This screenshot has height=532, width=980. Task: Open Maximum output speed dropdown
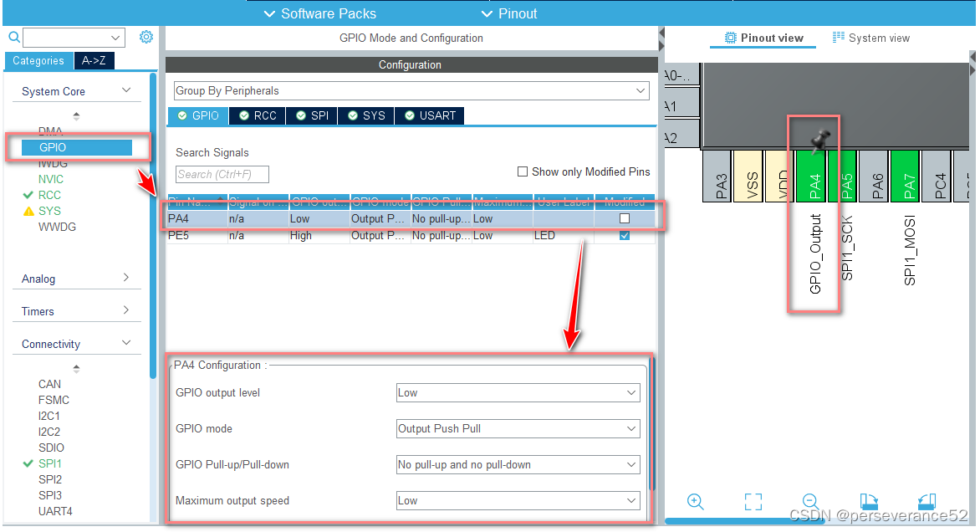518,501
